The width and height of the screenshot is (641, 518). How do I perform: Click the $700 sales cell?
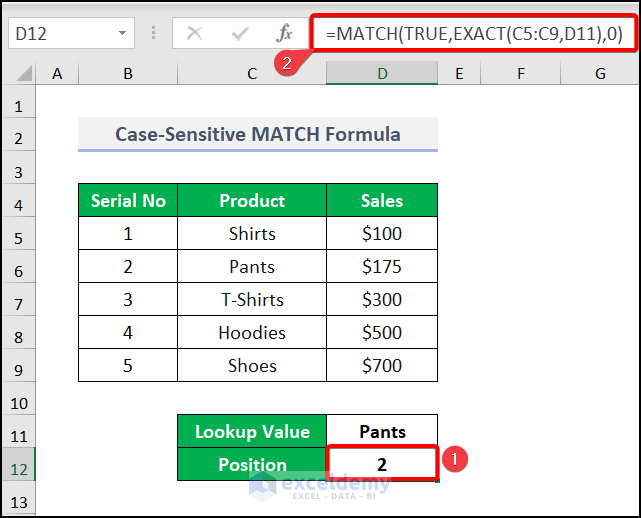[x=382, y=366]
